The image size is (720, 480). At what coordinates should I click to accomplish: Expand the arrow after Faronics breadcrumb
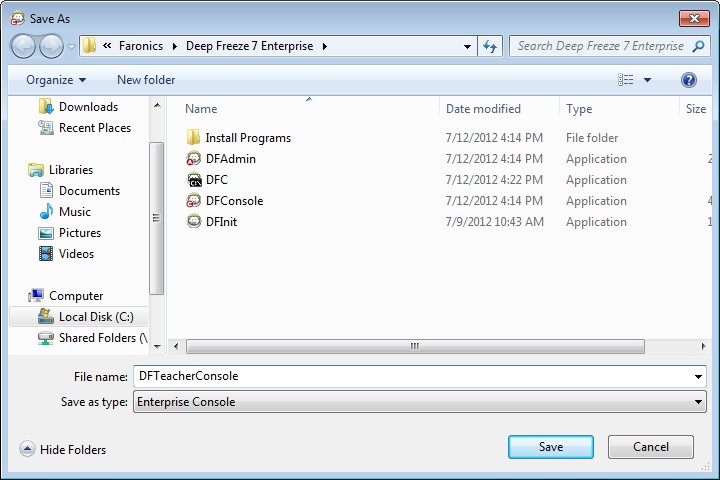coord(174,46)
